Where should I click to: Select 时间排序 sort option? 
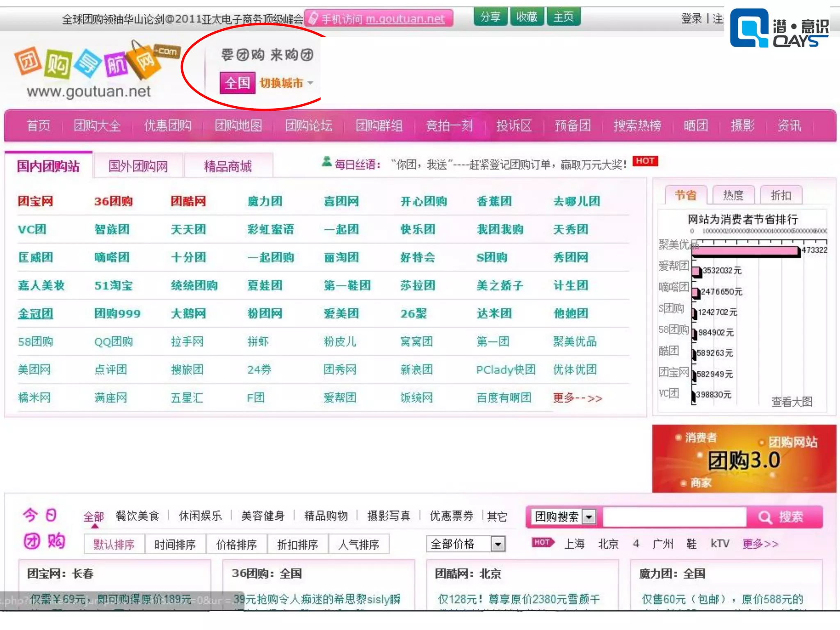pos(175,545)
